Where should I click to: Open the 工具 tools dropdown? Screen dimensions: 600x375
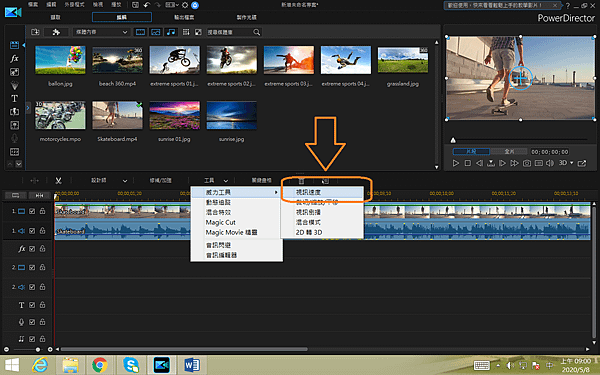(216, 180)
